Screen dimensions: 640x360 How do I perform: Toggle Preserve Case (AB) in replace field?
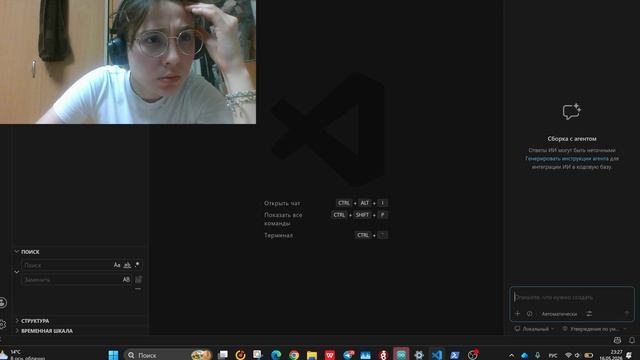[126, 280]
